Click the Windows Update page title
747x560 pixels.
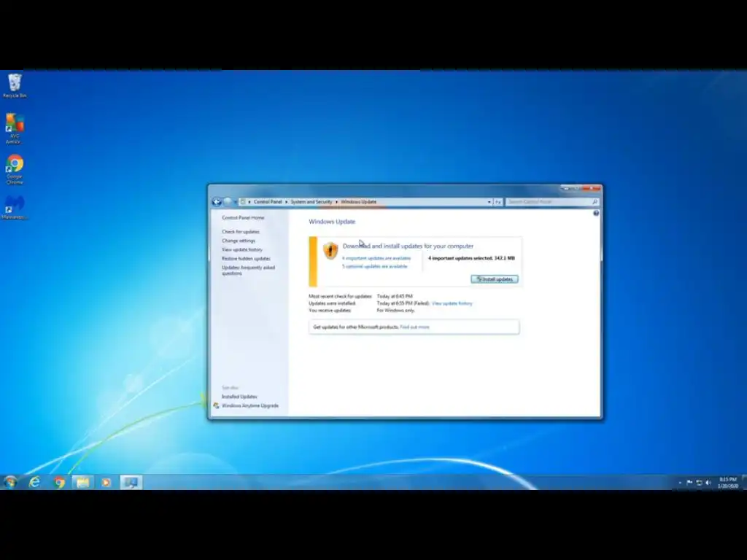coord(332,222)
